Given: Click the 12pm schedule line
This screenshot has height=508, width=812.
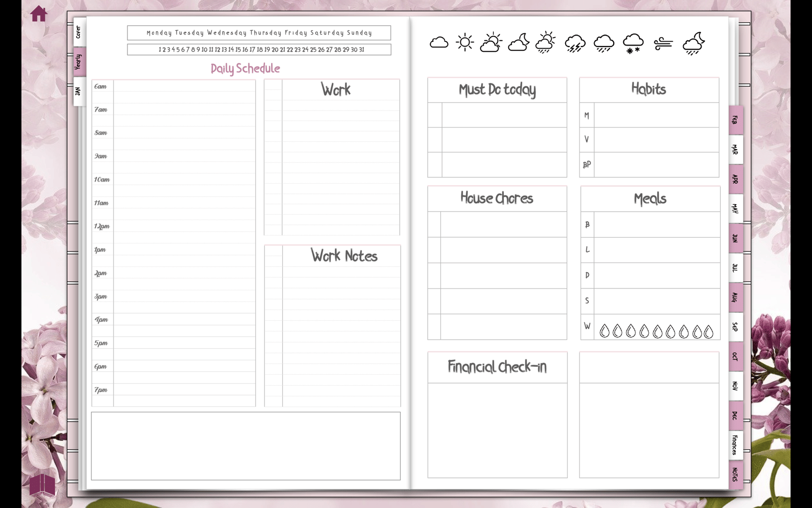Looking at the screenshot, I should (184, 225).
